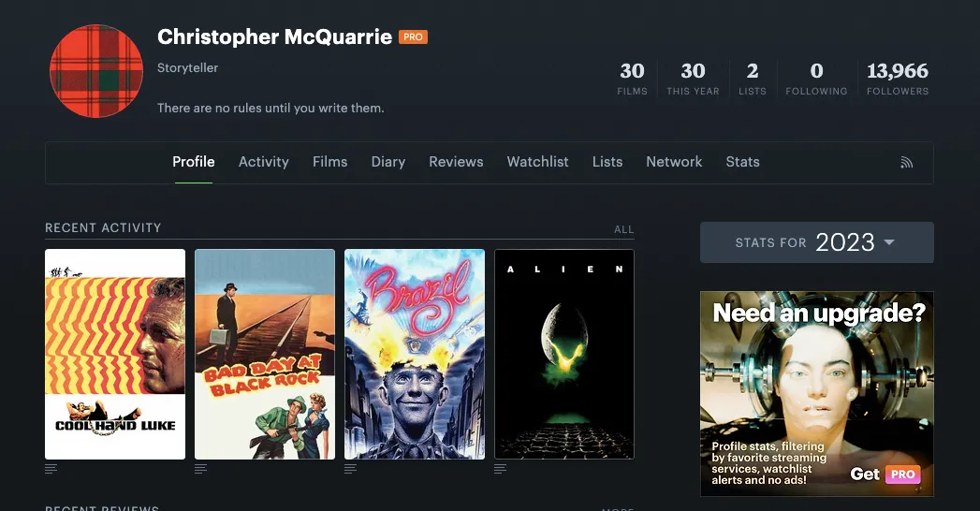Open the Alien film poster
Image resolution: width=980 pixels, height=511 pixels.
564,354
